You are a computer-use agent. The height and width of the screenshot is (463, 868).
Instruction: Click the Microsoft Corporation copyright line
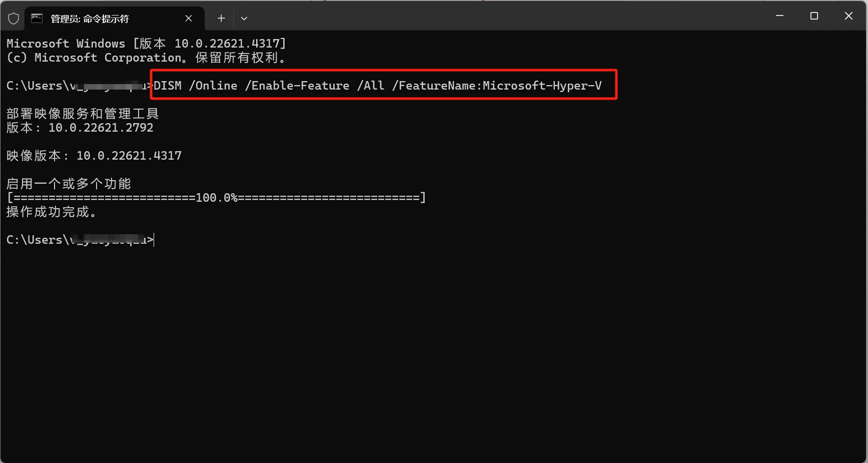[x=146, y=58]
